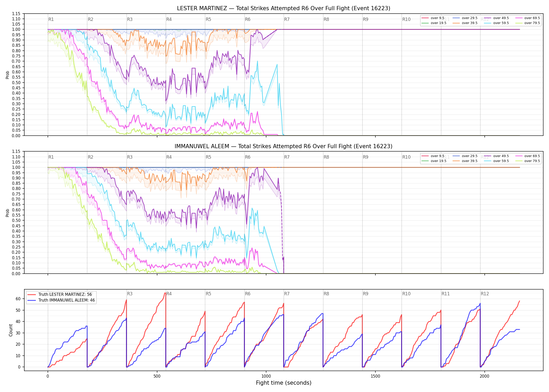Click 'Prob' axis label of Lester Martinez chart
Viewport: 549px width, 392px height.
[x=8, y=75]
